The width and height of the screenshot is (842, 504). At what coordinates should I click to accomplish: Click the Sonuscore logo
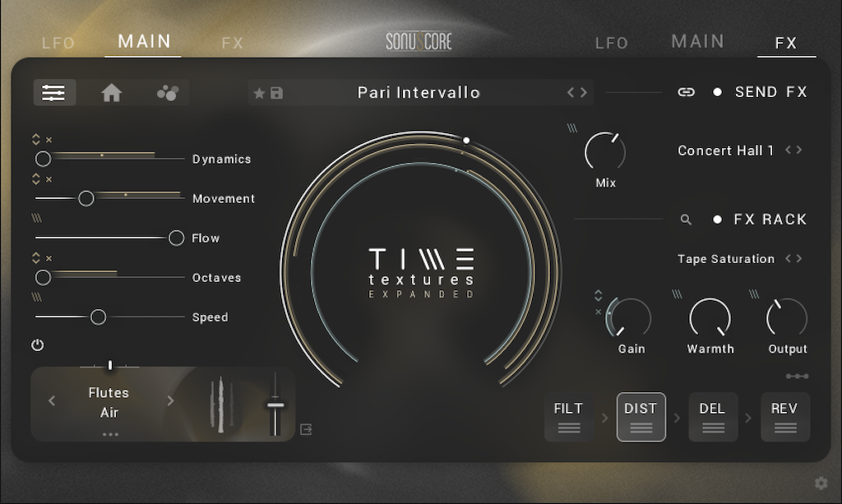(x=419, y=41)
